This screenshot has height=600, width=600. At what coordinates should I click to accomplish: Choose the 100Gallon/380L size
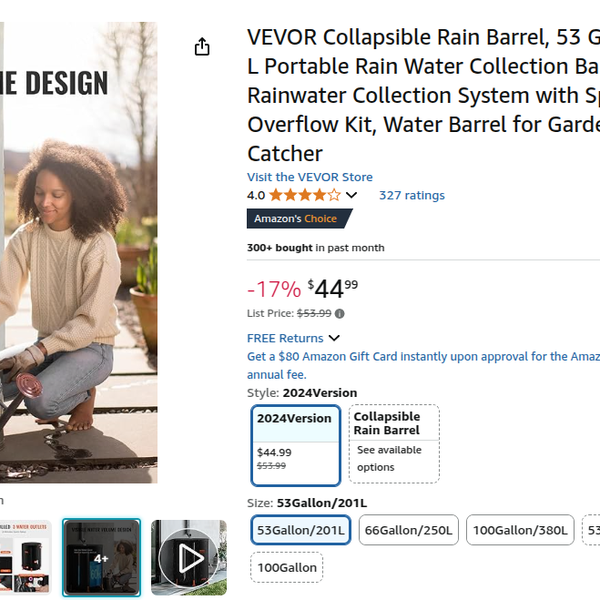pos(520,530)
